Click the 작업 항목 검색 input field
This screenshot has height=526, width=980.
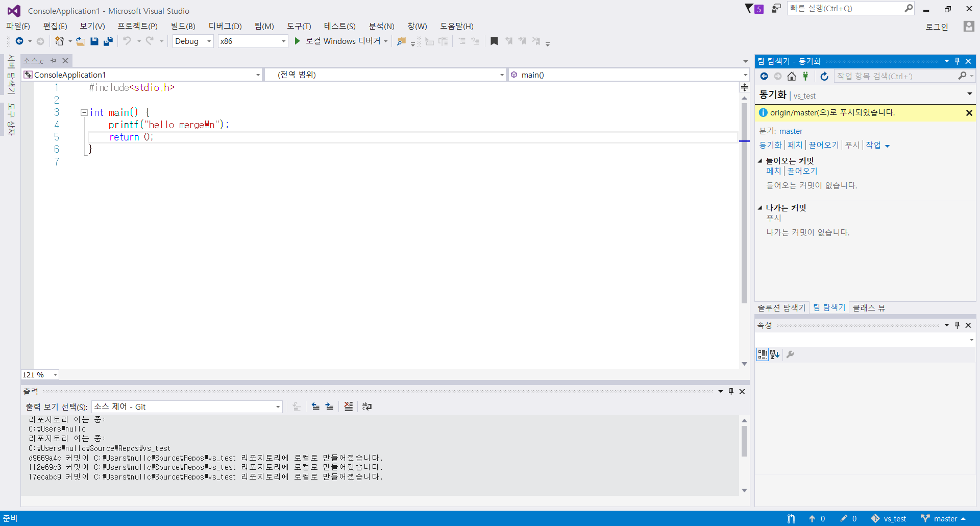point(895,76)
